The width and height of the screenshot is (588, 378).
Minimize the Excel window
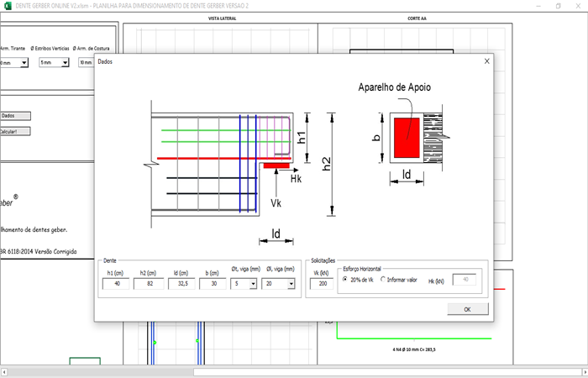[x=535, y=5]
